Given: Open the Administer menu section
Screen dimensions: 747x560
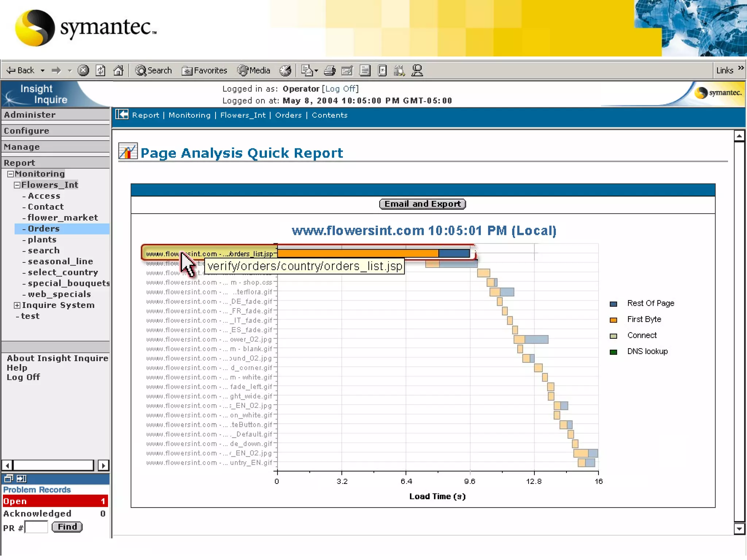Looking at the screenshot, I should (30, 115).
